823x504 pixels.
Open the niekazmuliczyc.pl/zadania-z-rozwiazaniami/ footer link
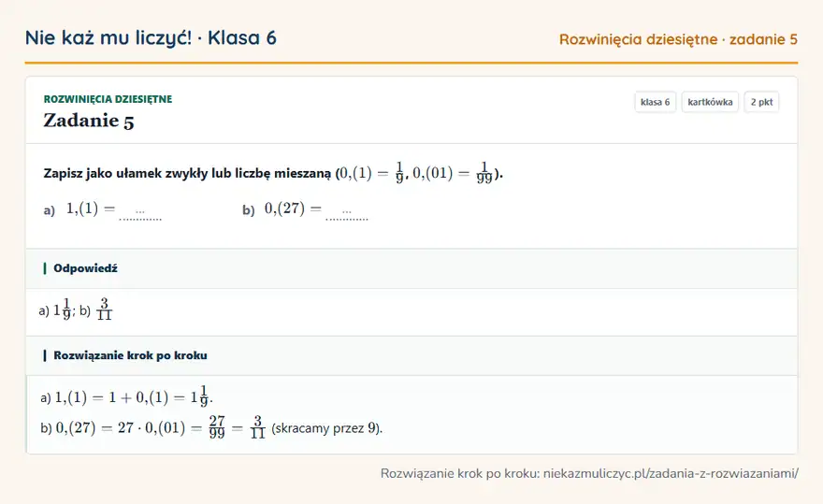coord(671,473)
